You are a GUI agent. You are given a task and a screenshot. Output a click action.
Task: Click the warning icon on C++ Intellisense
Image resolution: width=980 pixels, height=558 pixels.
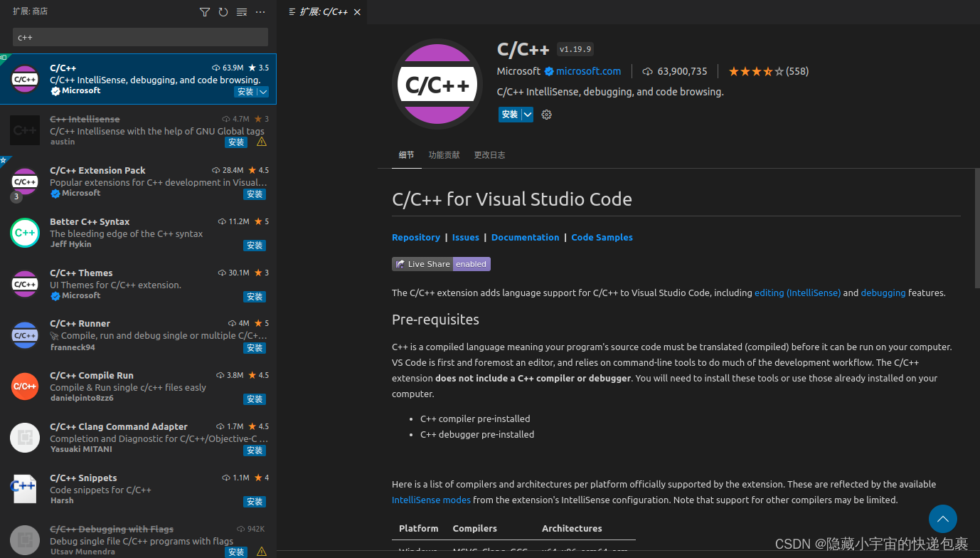[x=261, y=142]
